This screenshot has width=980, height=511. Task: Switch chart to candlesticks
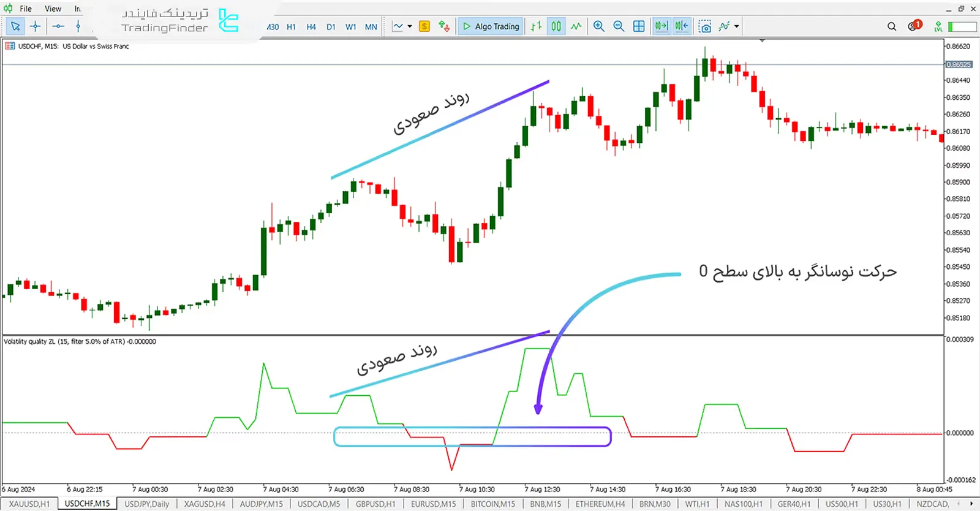click(x=556, y=26)
